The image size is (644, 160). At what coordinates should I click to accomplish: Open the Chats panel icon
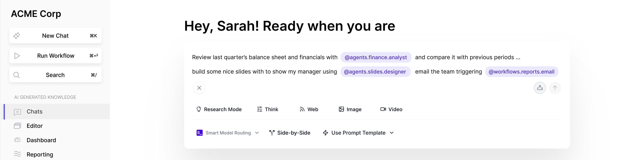coord(17,112)
